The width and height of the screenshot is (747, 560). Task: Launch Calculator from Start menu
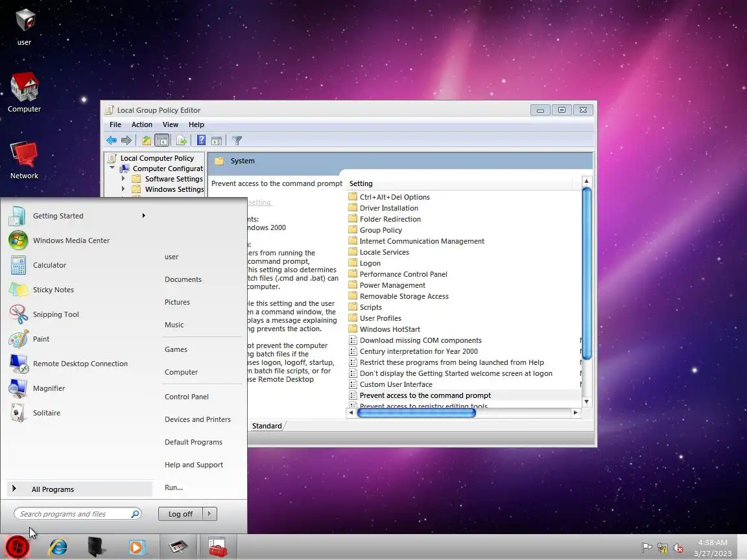[49, 265]
